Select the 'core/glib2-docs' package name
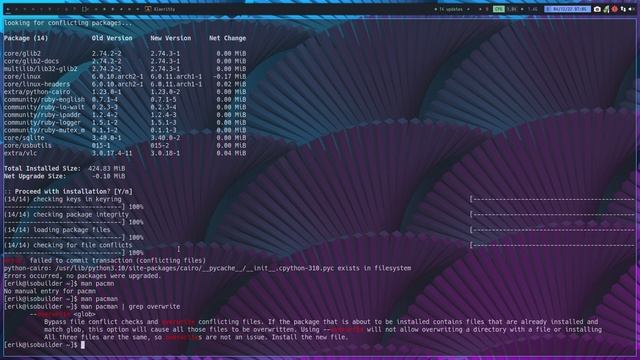The height and width of the screenshot is (360, 640). (x=31, y=61)
